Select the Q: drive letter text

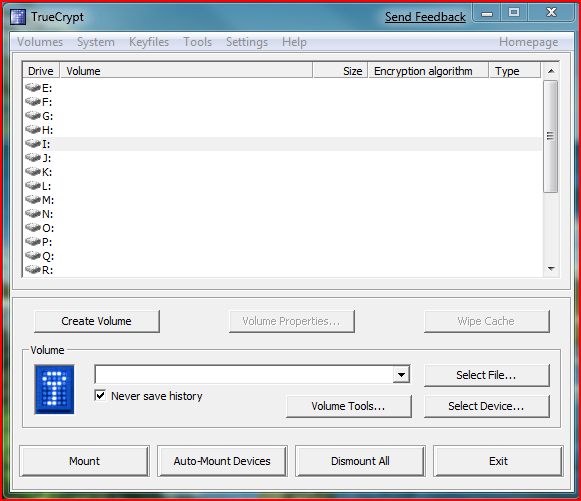click(48, 256)
